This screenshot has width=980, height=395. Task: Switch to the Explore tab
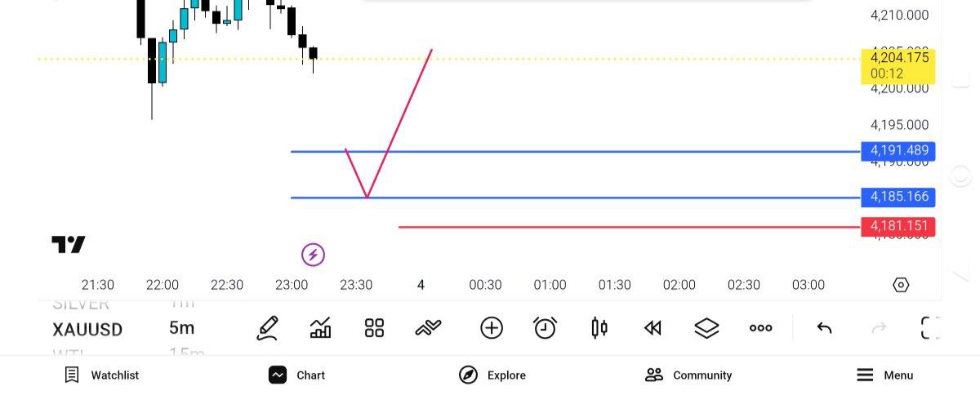click(492, 375)
